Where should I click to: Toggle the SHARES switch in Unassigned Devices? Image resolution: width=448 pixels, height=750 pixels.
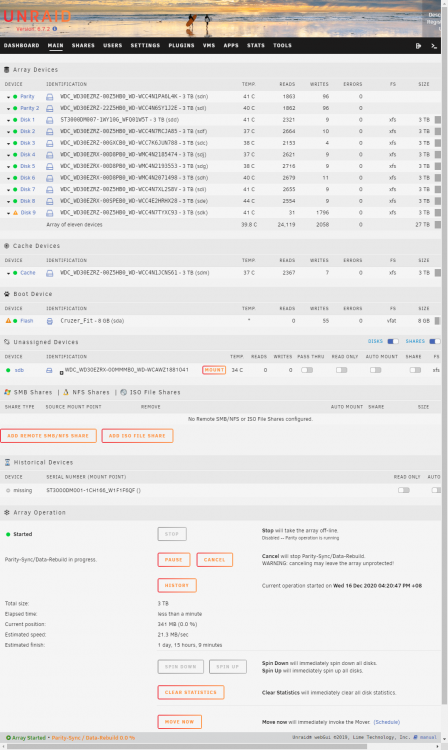click(435, 341)
